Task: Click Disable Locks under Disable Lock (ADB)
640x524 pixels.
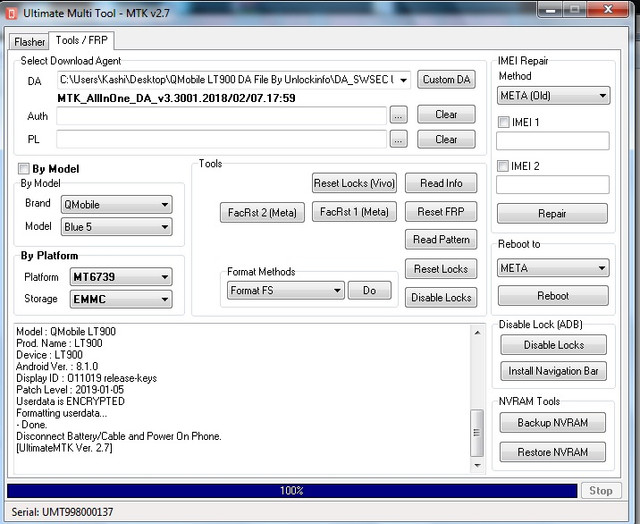Action: [x=553, y=345]
